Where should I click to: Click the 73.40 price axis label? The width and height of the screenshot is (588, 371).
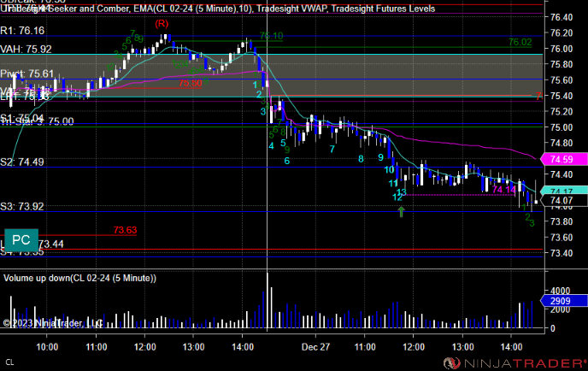point(562,253)
